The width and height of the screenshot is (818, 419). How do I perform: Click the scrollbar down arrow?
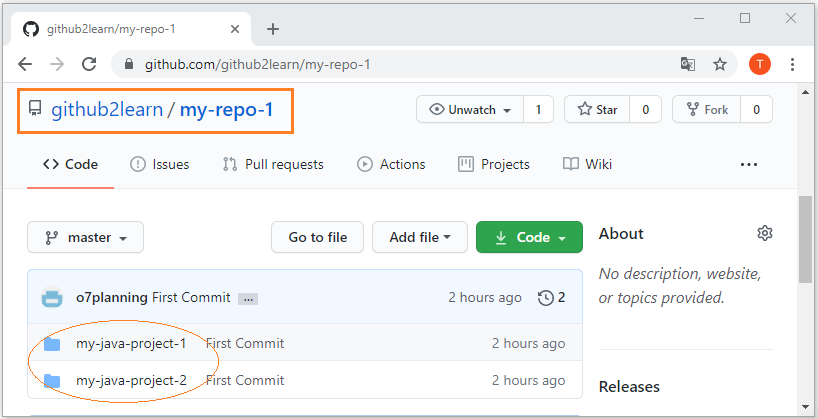point(805,407)
